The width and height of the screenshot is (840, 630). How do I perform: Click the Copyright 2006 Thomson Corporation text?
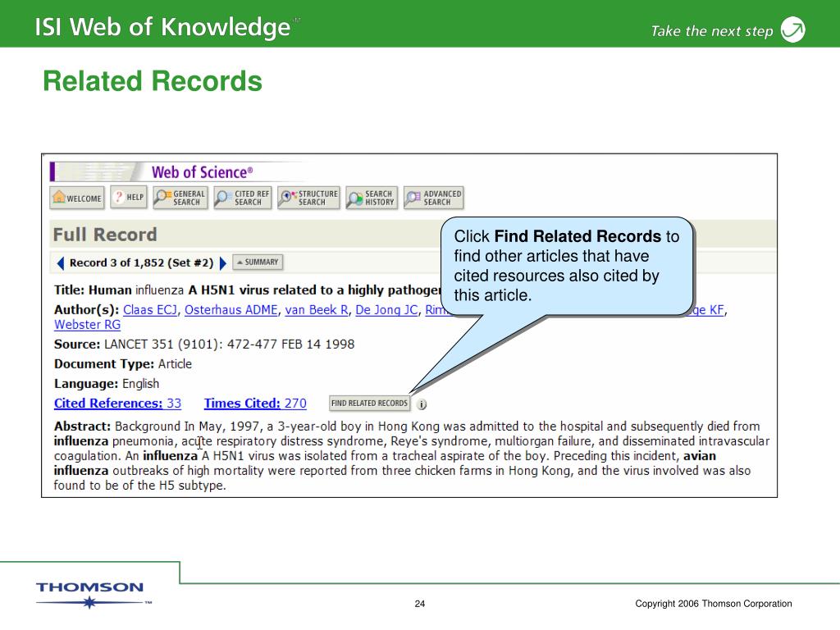coord(714,604)
